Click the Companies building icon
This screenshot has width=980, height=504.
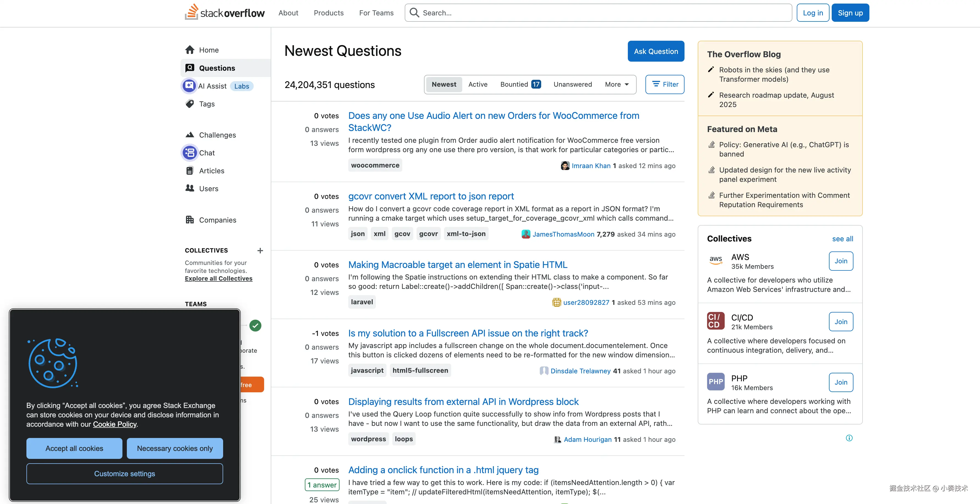tap(190, 220)
